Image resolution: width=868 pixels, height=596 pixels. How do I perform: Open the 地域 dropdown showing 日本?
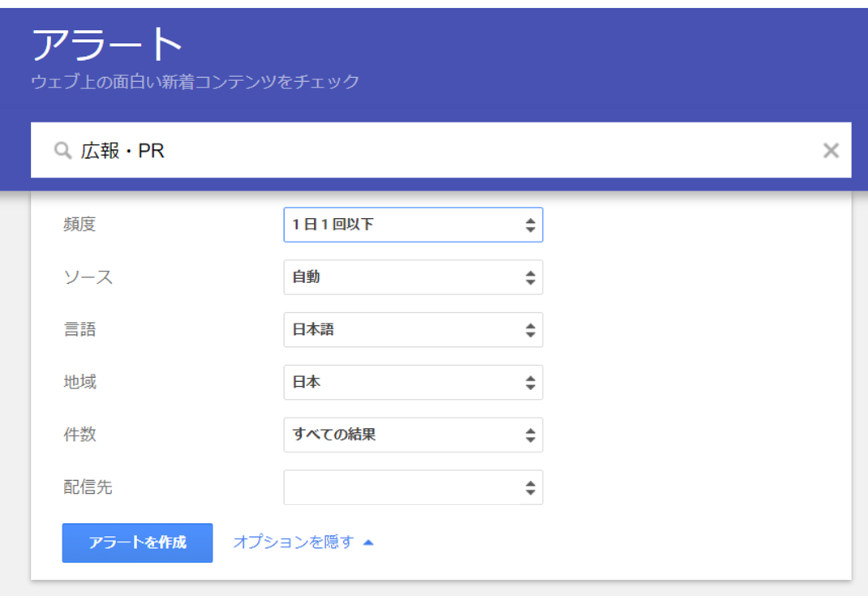point(413,383)
